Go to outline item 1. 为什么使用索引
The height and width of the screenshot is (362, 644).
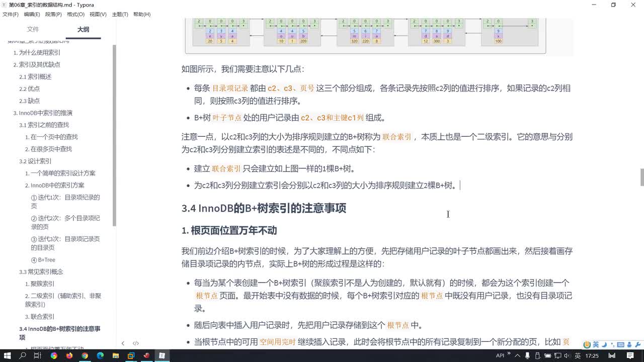(x=37, y=52)
